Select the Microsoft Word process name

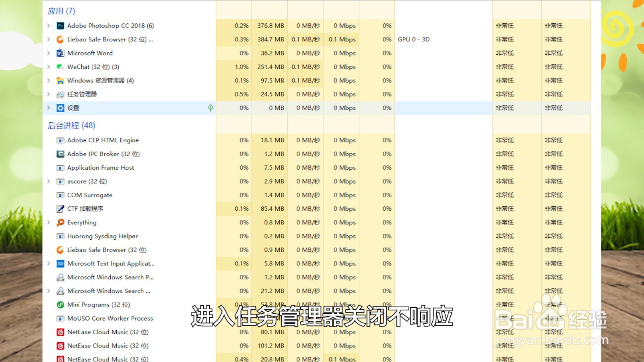90,53
